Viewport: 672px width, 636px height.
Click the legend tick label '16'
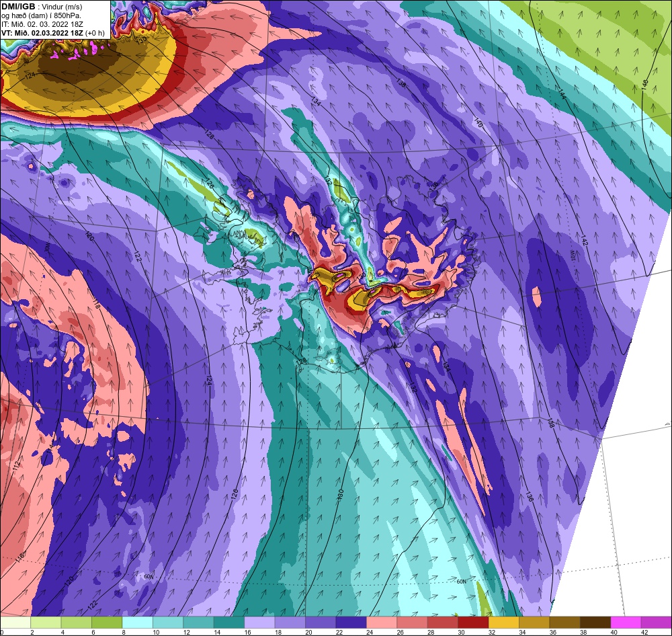247,632
